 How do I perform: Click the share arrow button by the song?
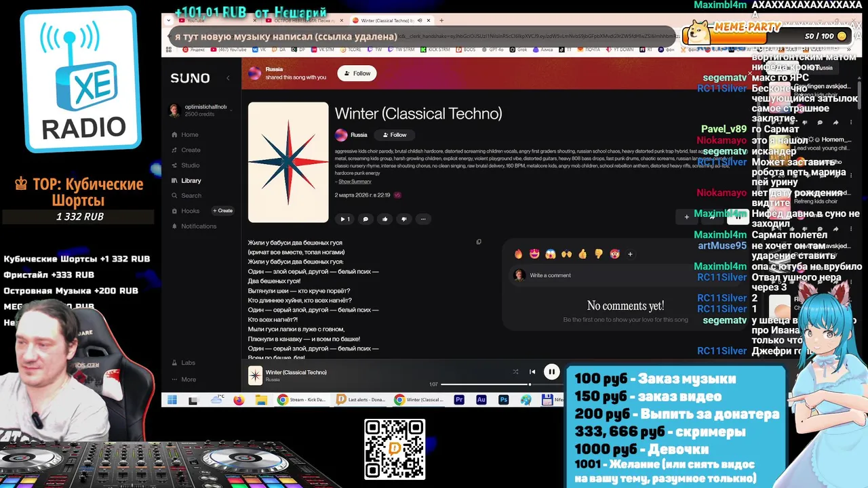point(712,217)
